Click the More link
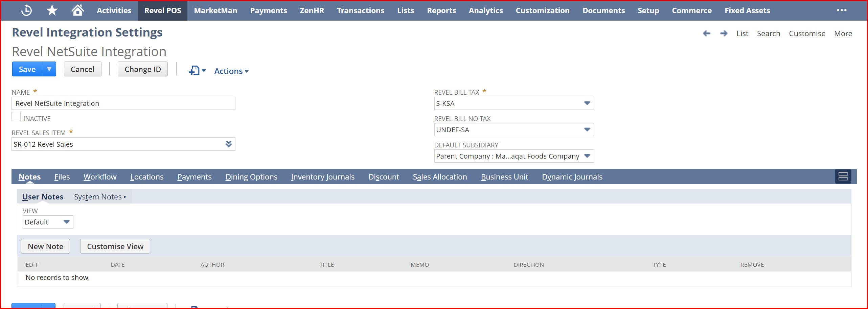Image resolution: width=868 pixels, height=309 pixels. pyautogui.click(x=843, y=33)
